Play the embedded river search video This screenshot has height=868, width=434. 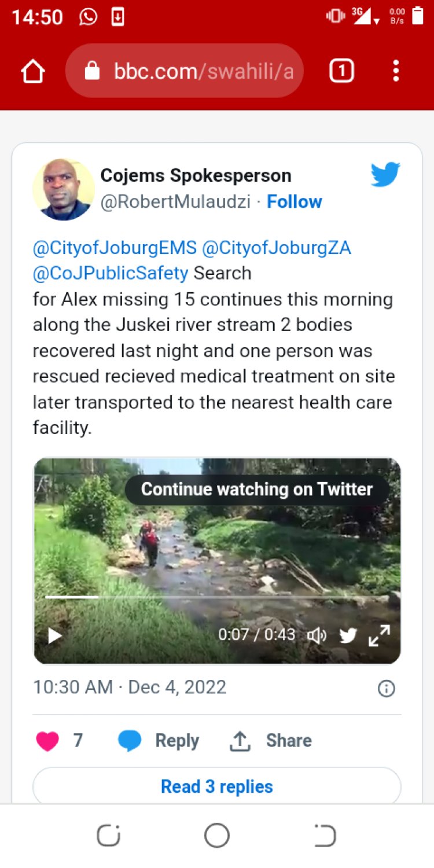pyautogui.click(x=55, y=636)
